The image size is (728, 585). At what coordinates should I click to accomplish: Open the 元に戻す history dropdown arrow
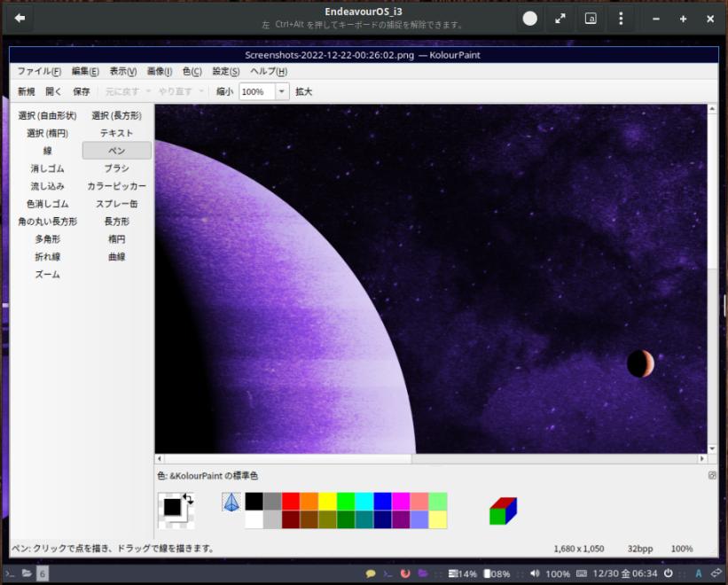149,91
